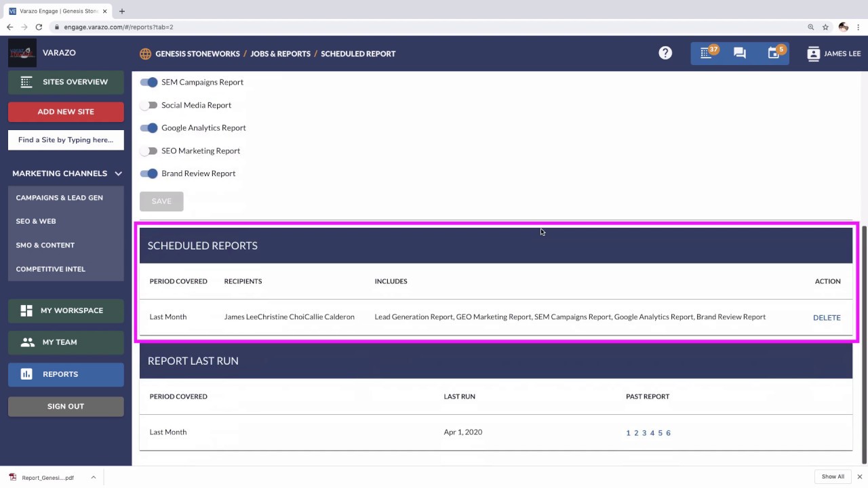Viewport: 868px width, 488px height.
Task: Click the Varazo logo image
Action: click(22, 53)
